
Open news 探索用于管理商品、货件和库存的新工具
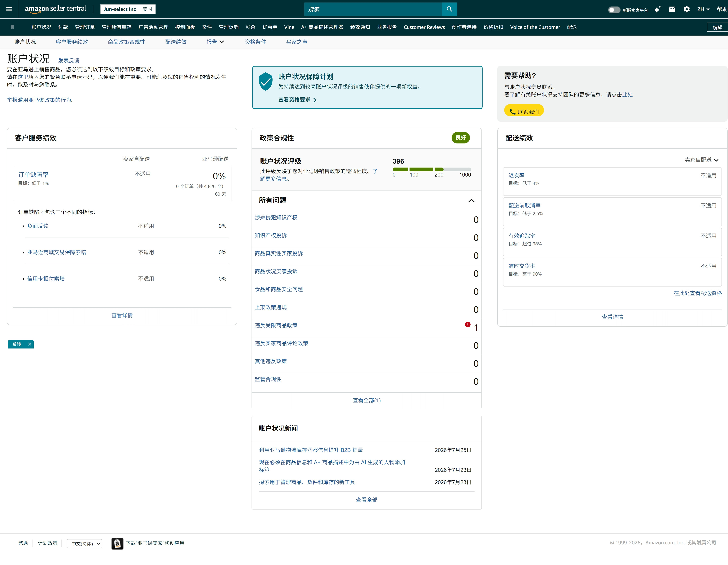[307, 482]
